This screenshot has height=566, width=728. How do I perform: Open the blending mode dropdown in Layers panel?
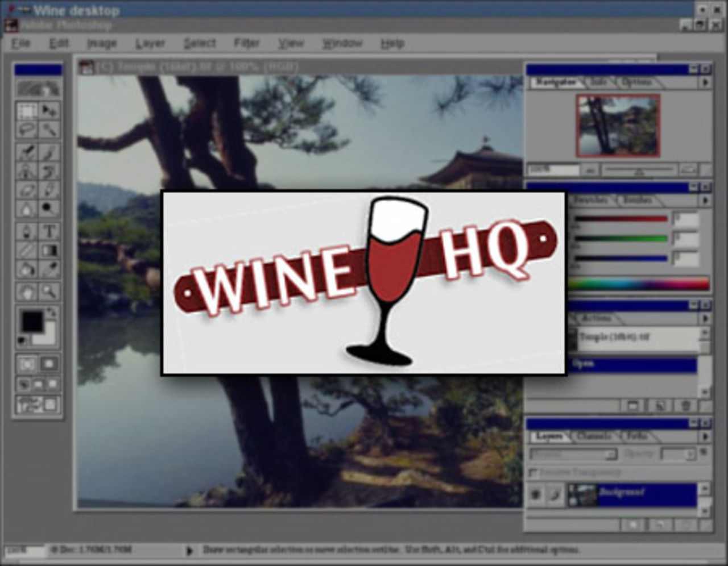pyautogui.click(x=572, y=454)
